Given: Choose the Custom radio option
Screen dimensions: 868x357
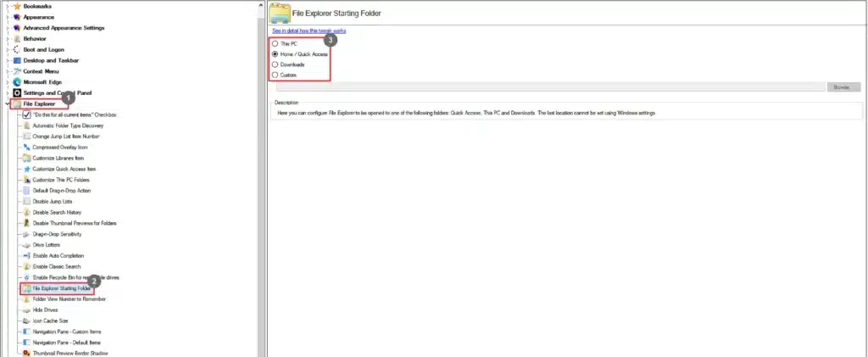Looking at the screenshot, I should coord(275,75).
